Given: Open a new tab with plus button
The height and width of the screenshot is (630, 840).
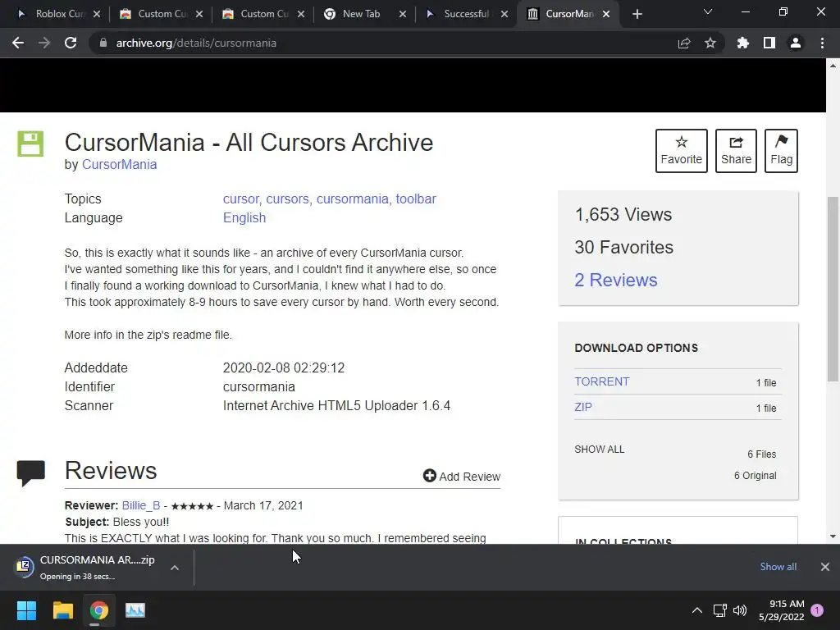Looking at the screenshot, I should pyautogui.click(x=637, y=14).
